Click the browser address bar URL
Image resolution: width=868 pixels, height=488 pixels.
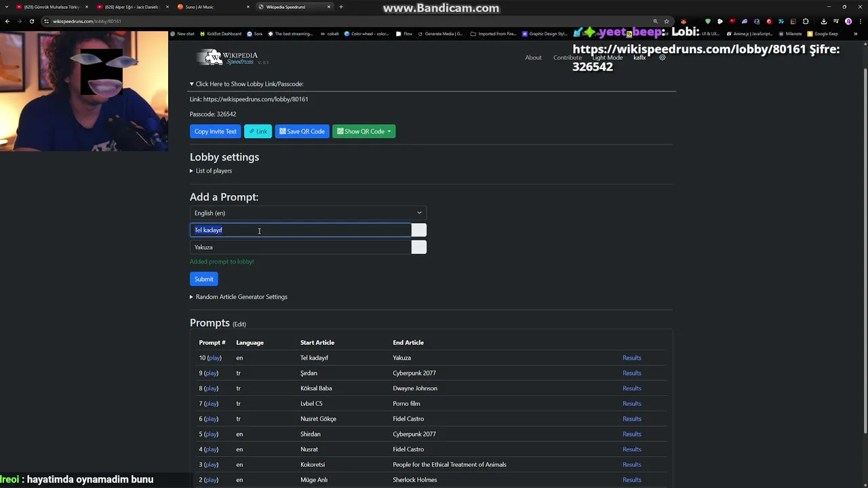point(87,21)
